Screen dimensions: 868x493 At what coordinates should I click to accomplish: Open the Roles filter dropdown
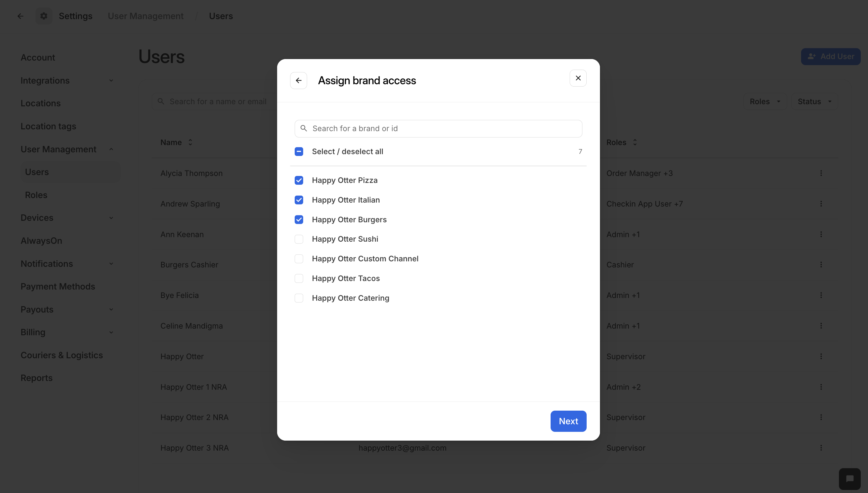[765, 101]
